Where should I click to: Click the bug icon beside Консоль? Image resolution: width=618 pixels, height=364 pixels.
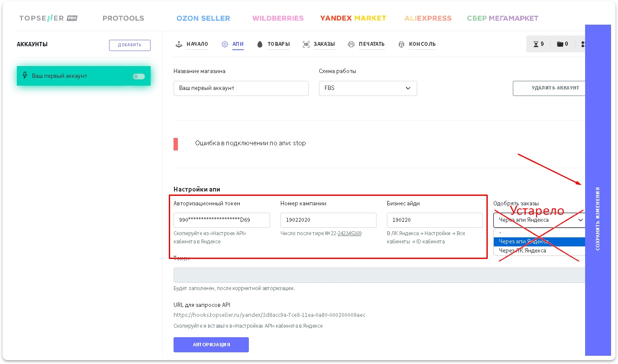pyautogui.click(x=401, y=44)
